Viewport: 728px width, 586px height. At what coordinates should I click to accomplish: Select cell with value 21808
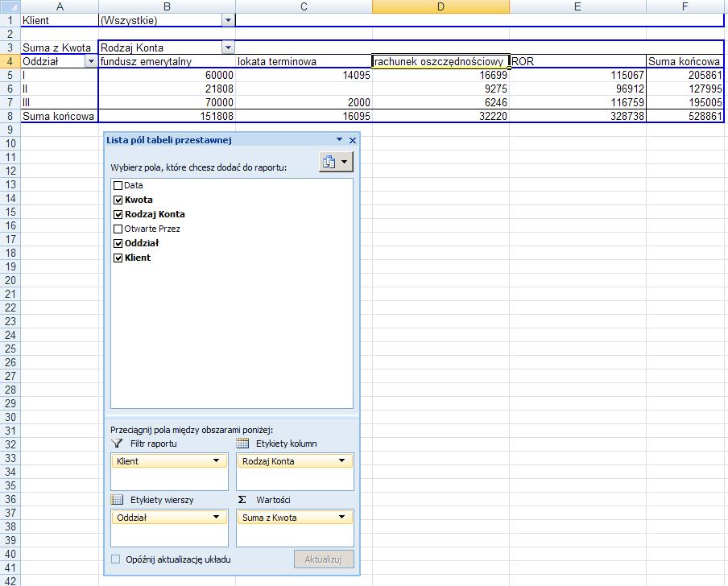(x=167, y=89)
